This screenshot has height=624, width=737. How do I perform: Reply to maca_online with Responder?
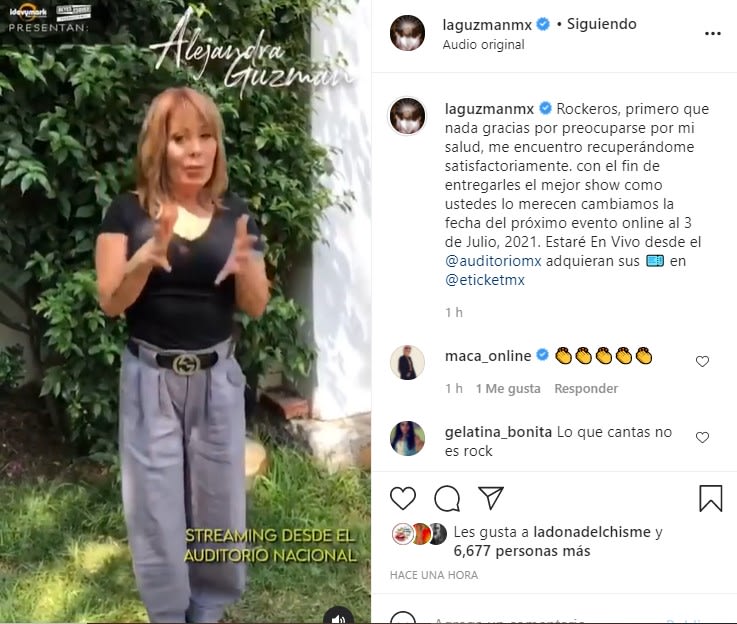(586, 389)
